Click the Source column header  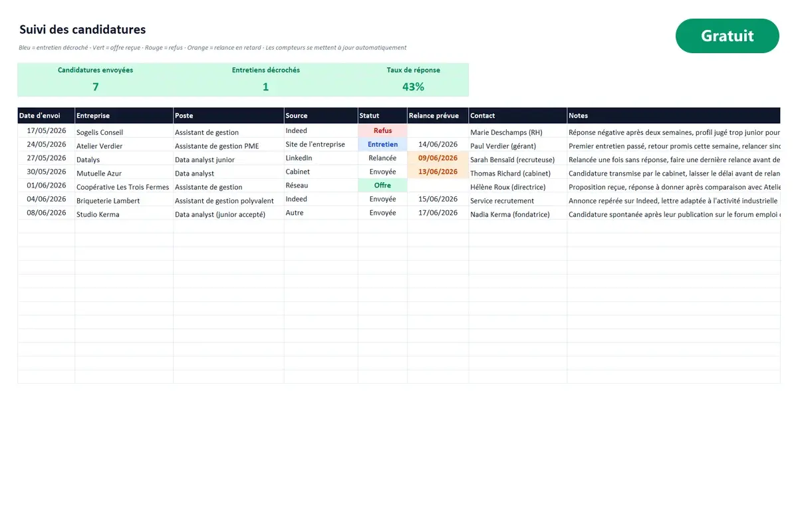[x=321, y=116]
